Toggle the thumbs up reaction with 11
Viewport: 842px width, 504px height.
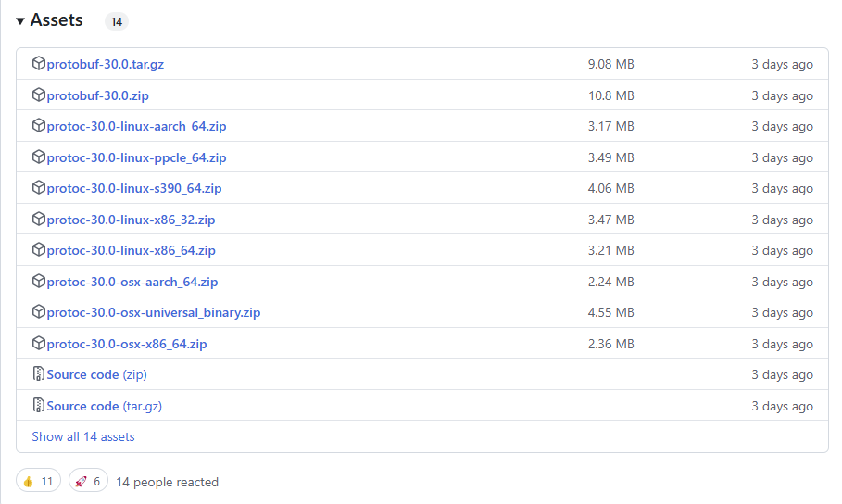[x=38, y=481]
